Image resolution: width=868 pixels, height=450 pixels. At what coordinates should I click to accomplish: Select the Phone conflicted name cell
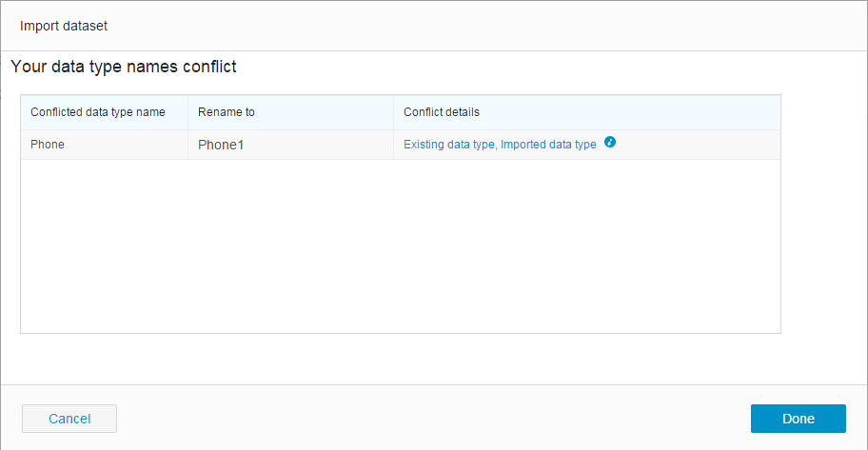pos(48,145)
